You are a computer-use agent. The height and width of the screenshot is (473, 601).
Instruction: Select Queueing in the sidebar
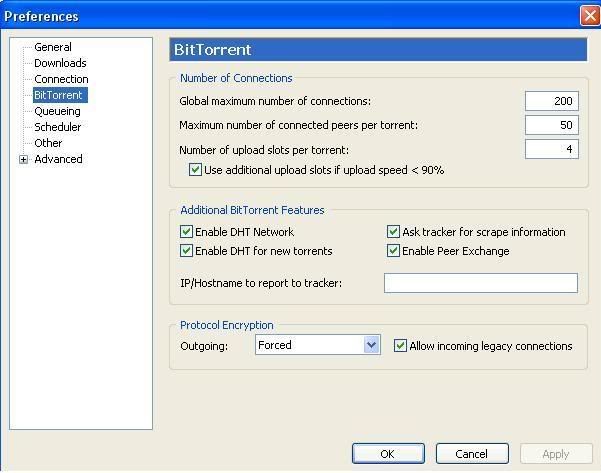click(x=57, y=111)
